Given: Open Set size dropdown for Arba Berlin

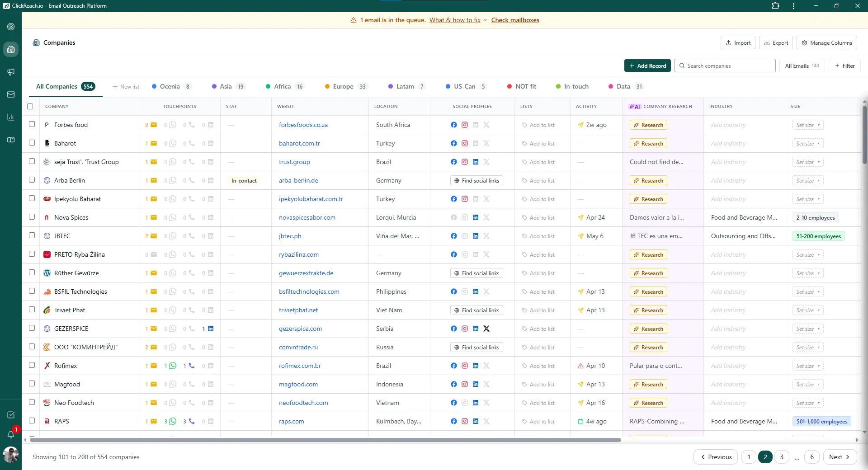Looking at the screenshot, I should click(x=808, y=180).
